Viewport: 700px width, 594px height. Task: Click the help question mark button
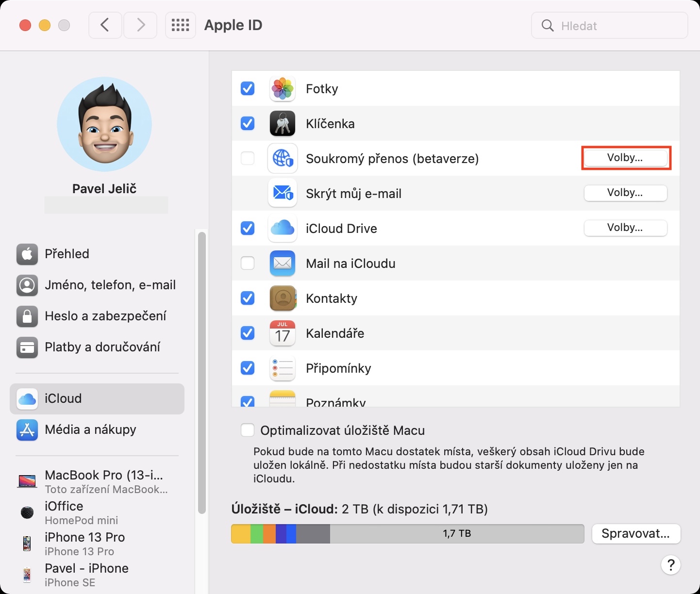[x=670, y=565]
